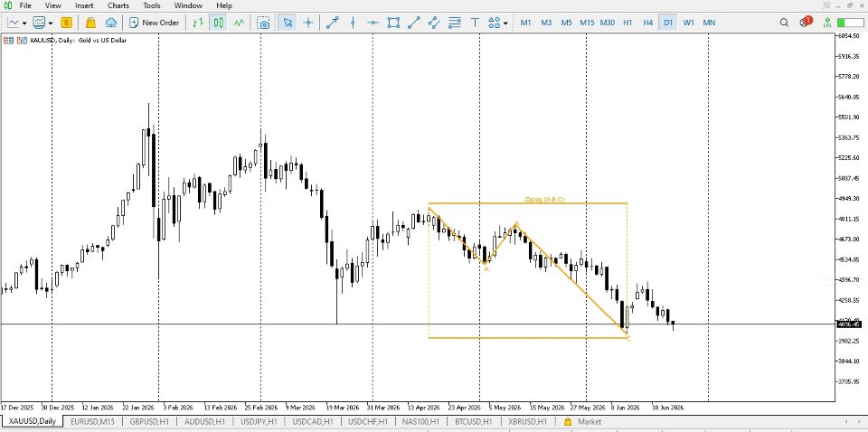This screenshot has width=868, height=432.
Task: Open the search magnifier icon
Action: (784, 23)
